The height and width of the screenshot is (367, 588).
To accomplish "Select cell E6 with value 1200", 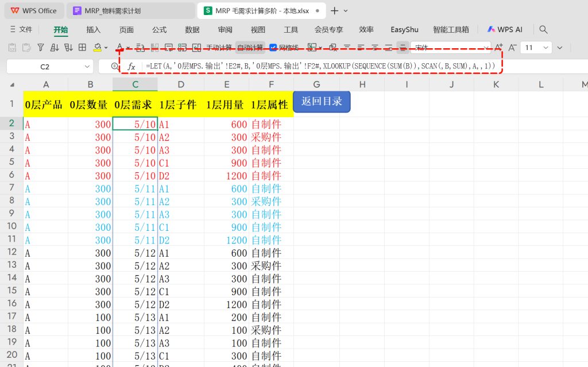I will (x=226, y=176).
